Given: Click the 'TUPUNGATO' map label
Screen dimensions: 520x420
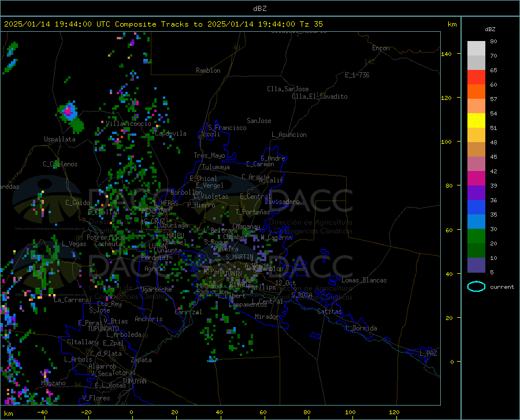Looking at the screenshot, I should (x=103, y=329).
